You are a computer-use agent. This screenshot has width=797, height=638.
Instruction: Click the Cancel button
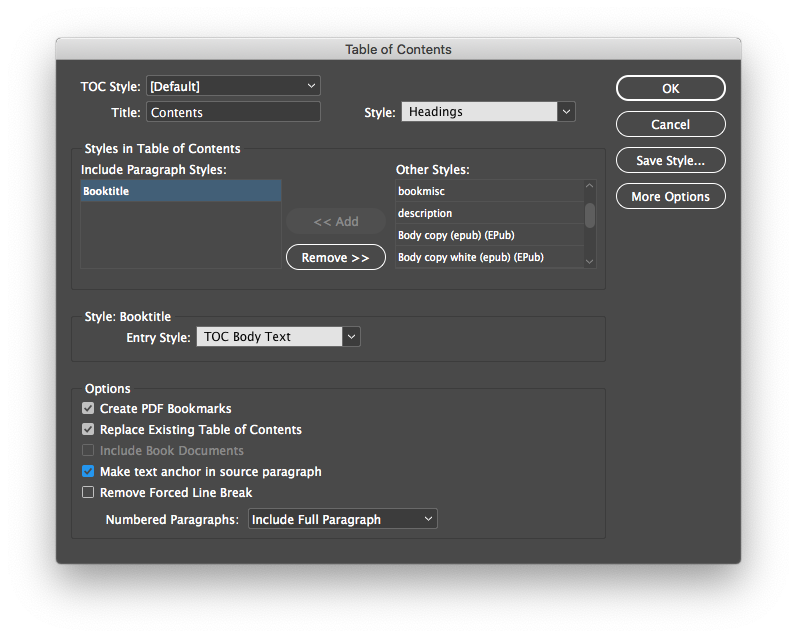click(670, 124)
